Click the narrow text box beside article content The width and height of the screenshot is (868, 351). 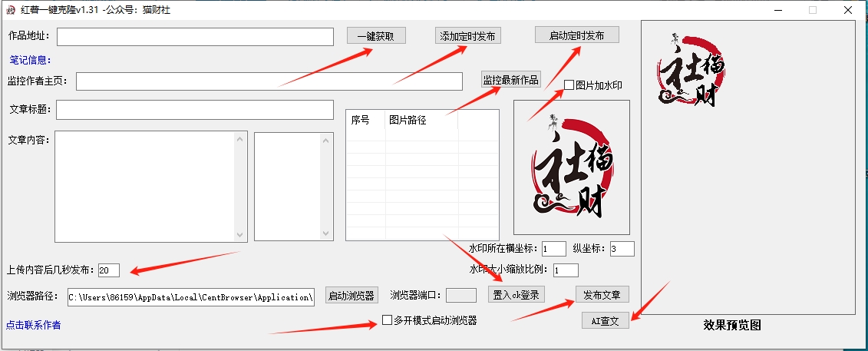(x=288, y=187)
